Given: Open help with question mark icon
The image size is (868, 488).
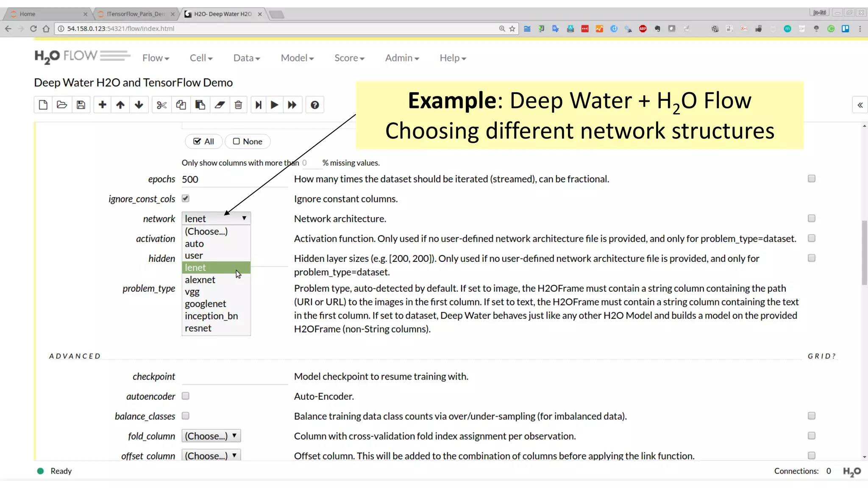Looking at the screenshot, I should [314, 105].
